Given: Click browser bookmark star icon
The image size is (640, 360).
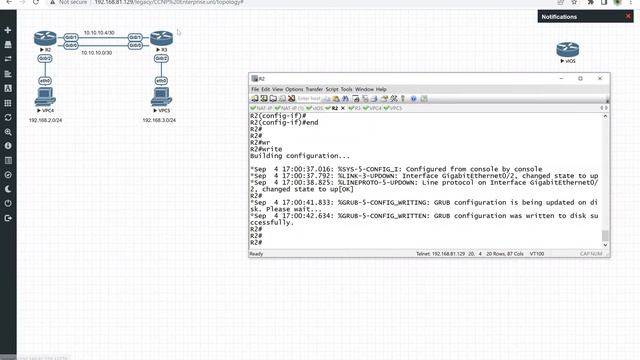Looking at the screenshot, I should (574, 2).
